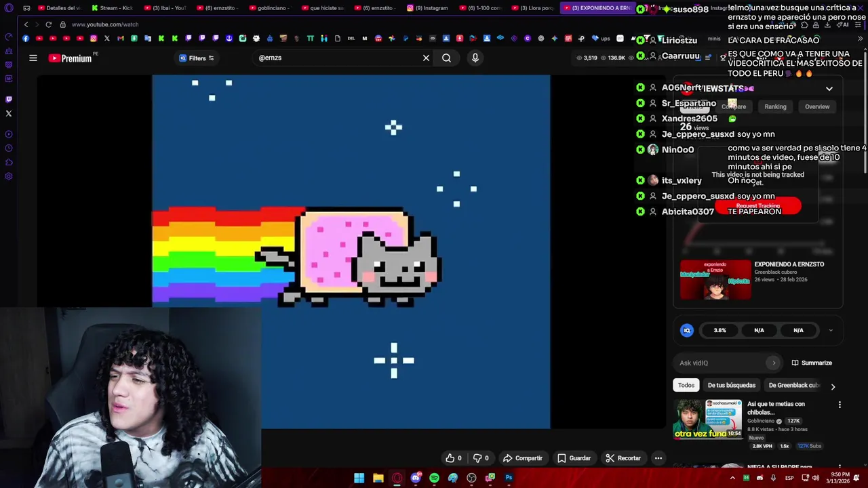This screenshot has height=488, width=868.
Task: Switch to the goblinciano tab
Action: (x=269, y=8)
